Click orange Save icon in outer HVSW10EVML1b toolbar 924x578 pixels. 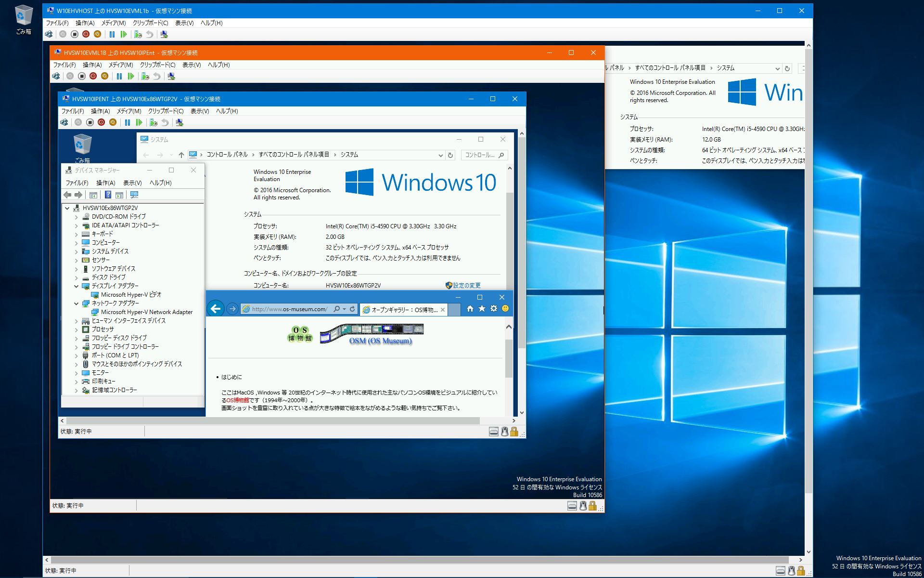click(x=97, y=34)
